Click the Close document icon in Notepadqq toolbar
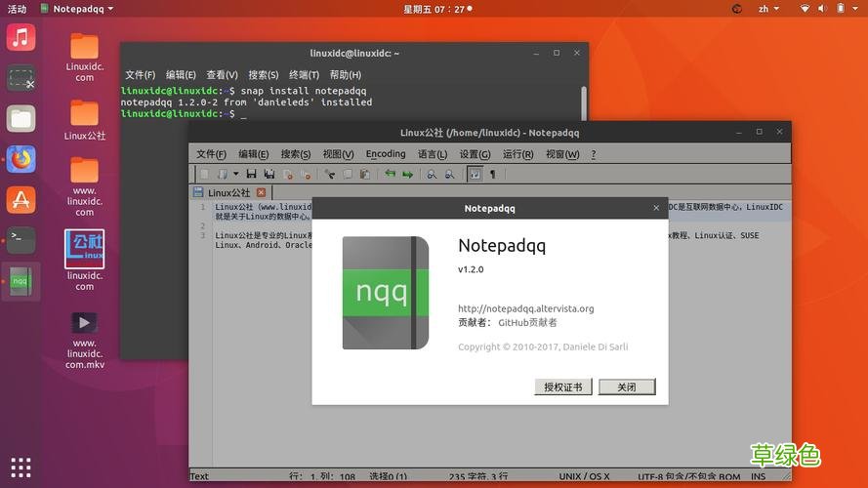 point(288,175)
